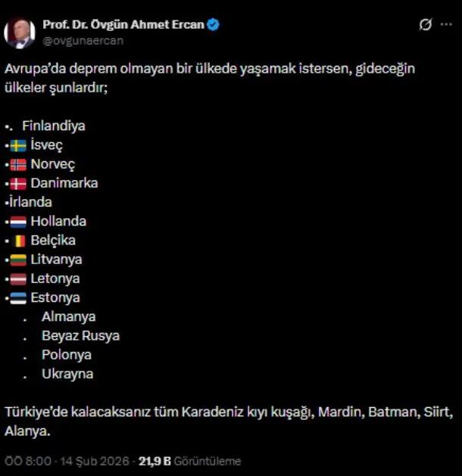Click the author's profile avatar
This screenshot has height=476, width=462.
[19, 32]
